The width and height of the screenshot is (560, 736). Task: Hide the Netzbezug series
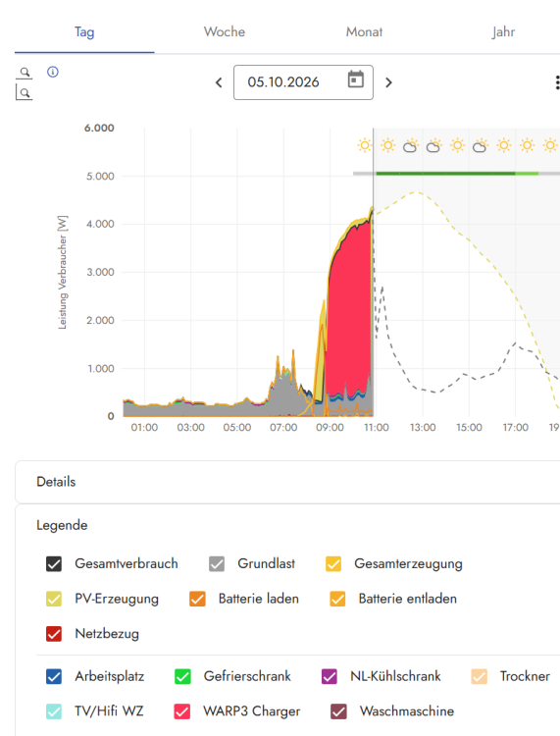[54, 634]
